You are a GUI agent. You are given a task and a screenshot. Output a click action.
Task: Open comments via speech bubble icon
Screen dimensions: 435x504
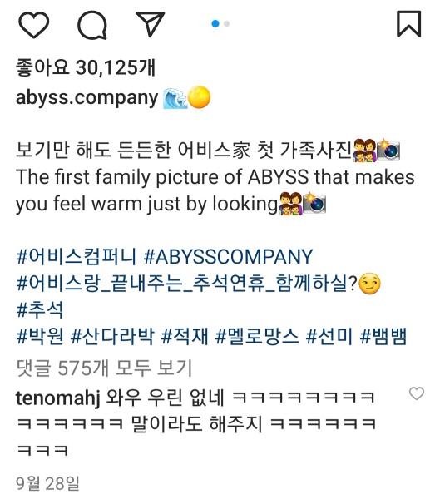click(92, 25)
